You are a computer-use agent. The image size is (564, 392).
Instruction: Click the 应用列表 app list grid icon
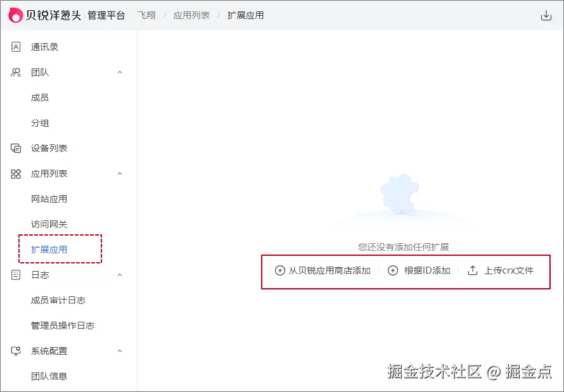coord(15,174)
